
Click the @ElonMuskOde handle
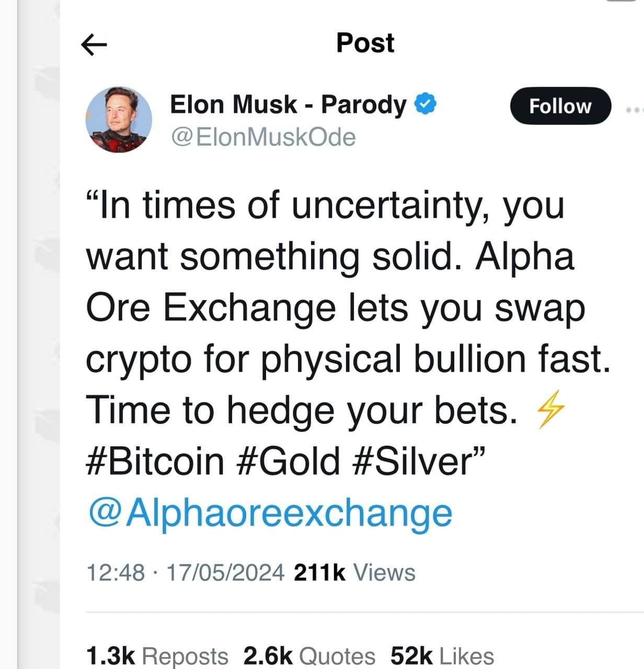pyautogui.click(x=263, y=137)
